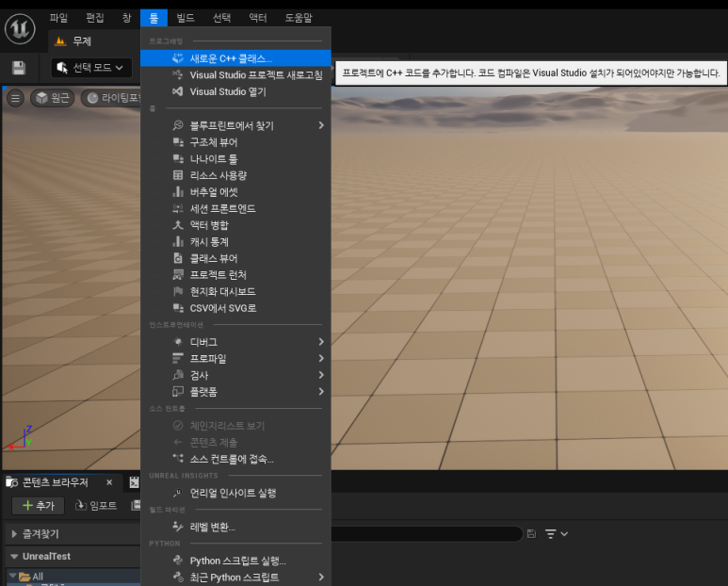Click the 레벨 변환 icon

pos(178,527)
